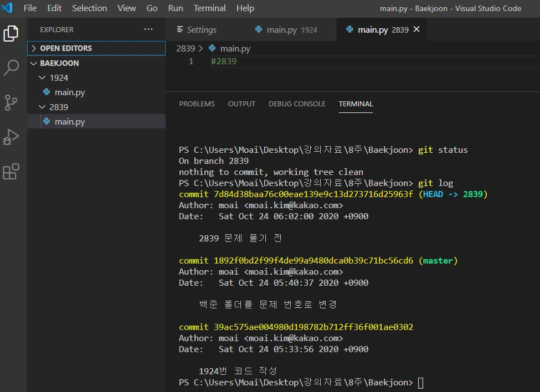
Task: Collapse the BAEKJOON workspace folder
Action: point(59,63)
